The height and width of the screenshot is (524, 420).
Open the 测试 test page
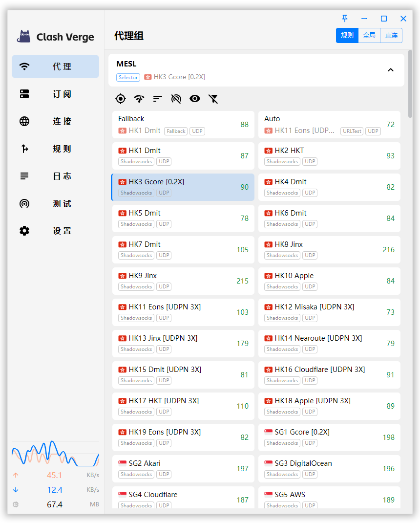[x=55, y=203]
